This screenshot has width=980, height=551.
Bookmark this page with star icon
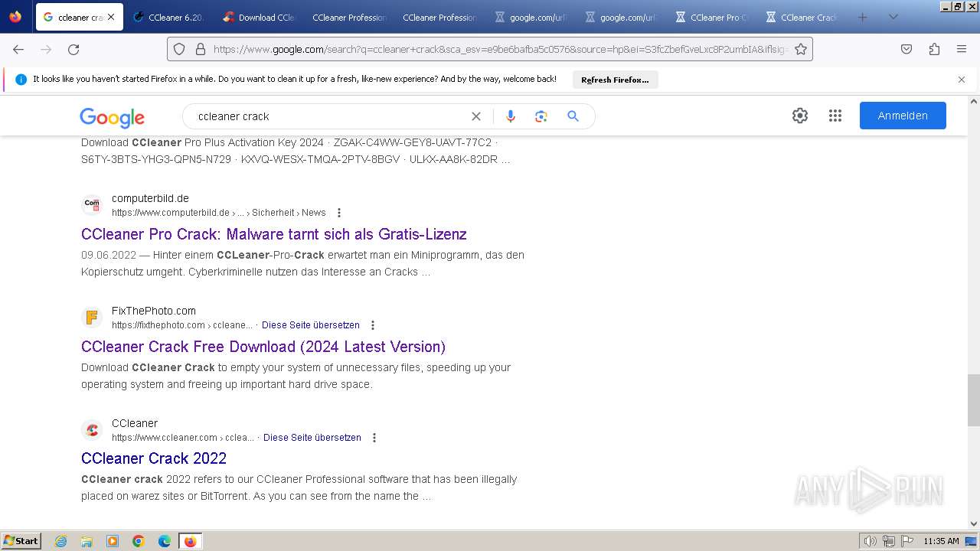pos(801,49)
